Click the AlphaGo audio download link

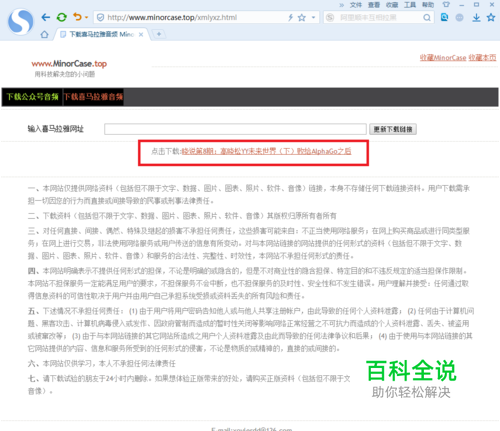[266, 151]
